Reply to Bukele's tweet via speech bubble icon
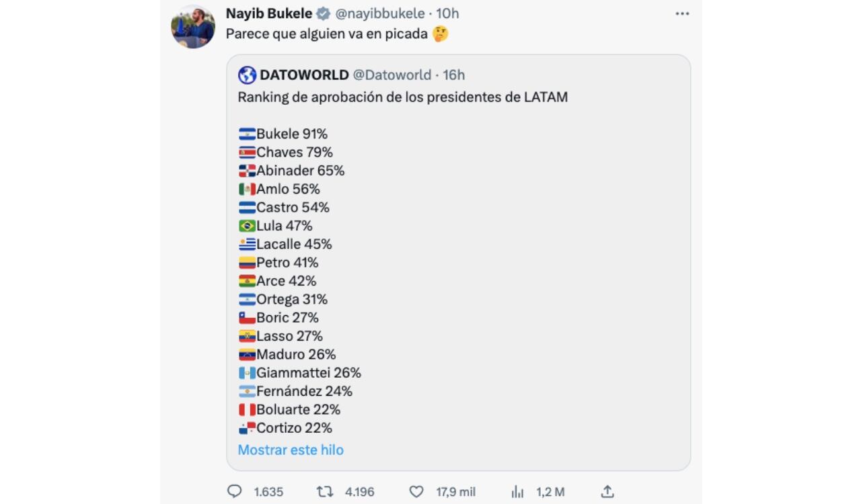 pos(233,491)
